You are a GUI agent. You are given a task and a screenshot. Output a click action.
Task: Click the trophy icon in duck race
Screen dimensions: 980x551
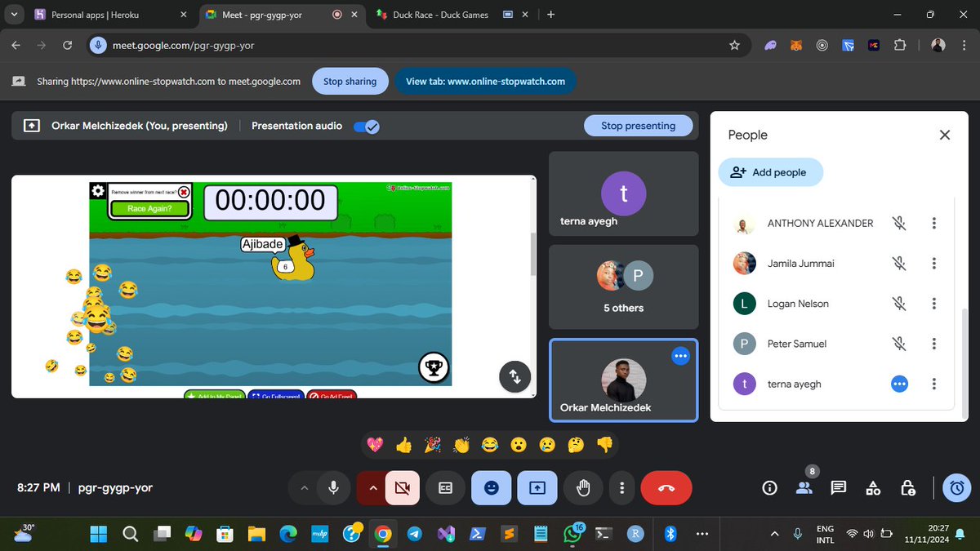coord(434,367)
